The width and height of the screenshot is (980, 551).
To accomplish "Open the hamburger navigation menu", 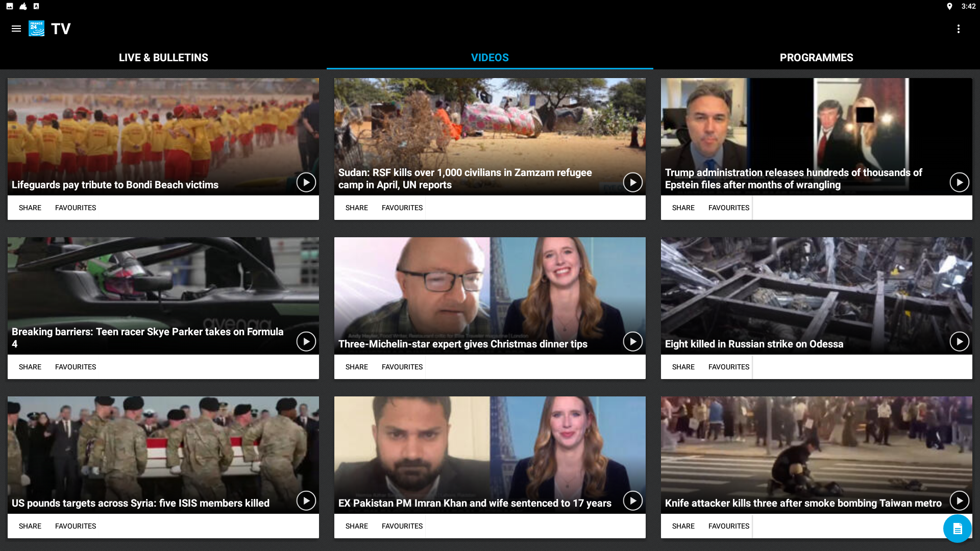I will 16,29.
